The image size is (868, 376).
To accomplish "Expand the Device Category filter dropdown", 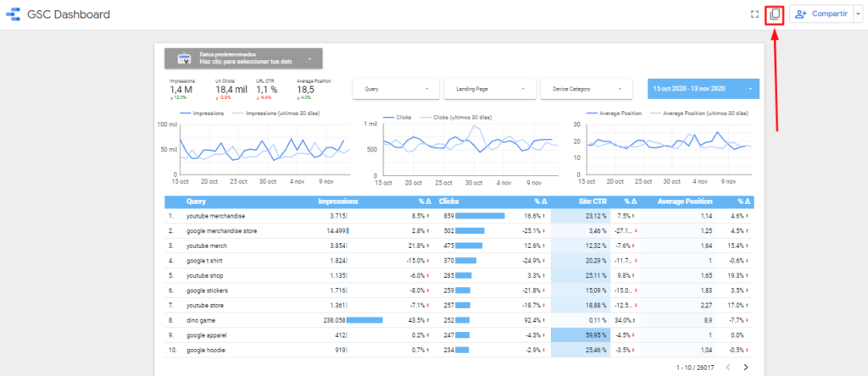I will coord(587,88).
